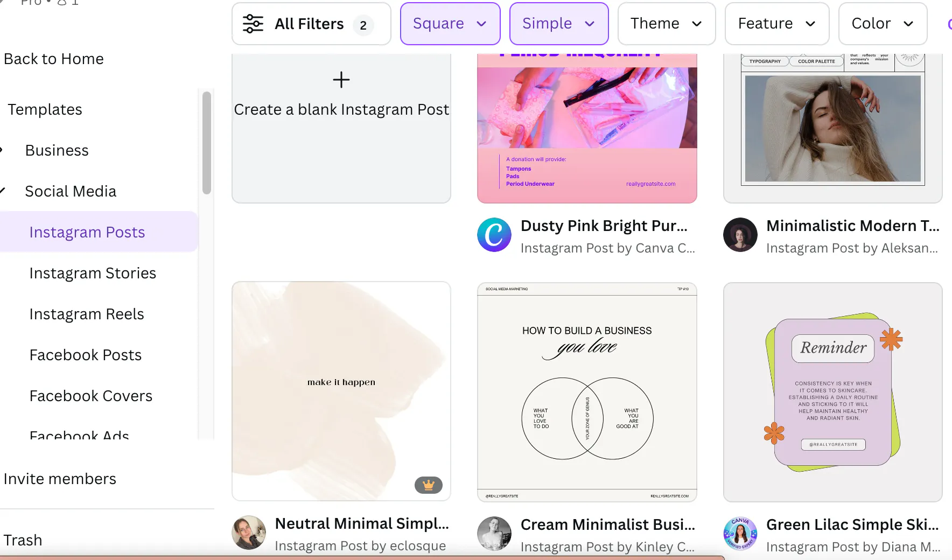Open Facebook Covers templates category
Viewport: 952px width, 560px height.
coord(91,396)
